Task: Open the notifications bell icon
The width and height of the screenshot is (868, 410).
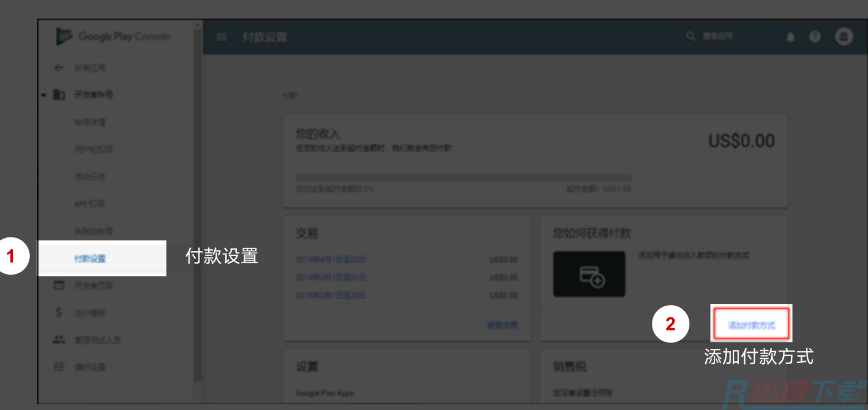Action: point(790,37)
